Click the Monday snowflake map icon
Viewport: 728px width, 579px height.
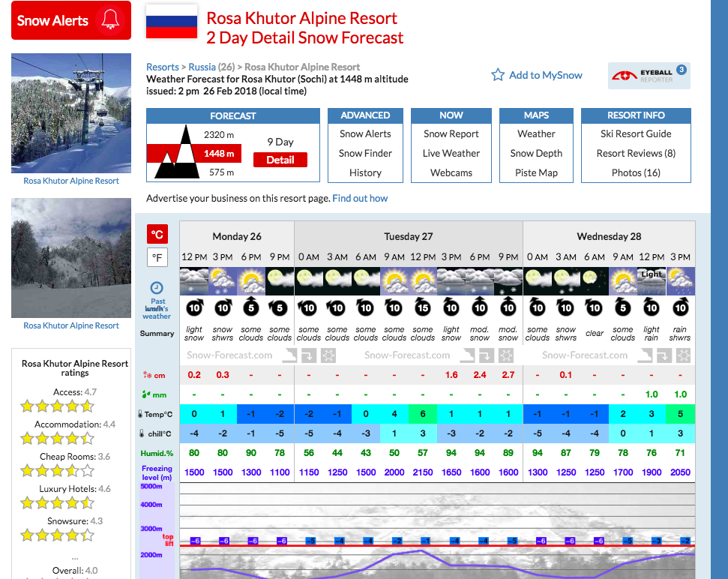point(328,355)
